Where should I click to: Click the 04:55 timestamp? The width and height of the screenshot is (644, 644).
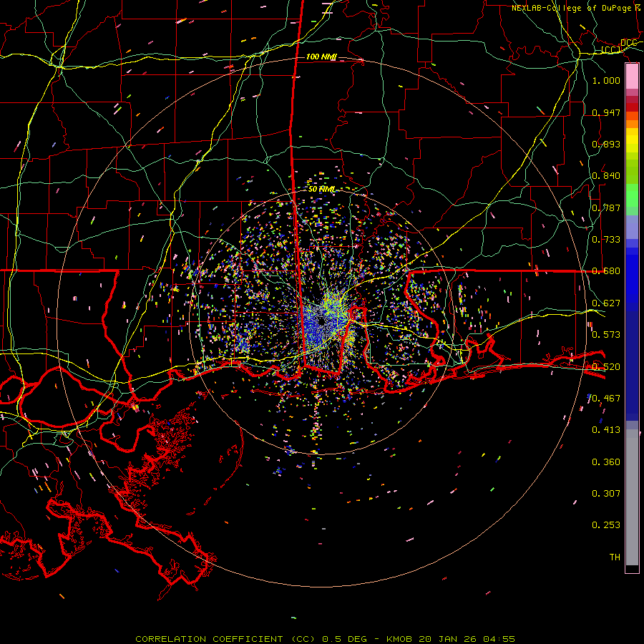tap(499, 639)
